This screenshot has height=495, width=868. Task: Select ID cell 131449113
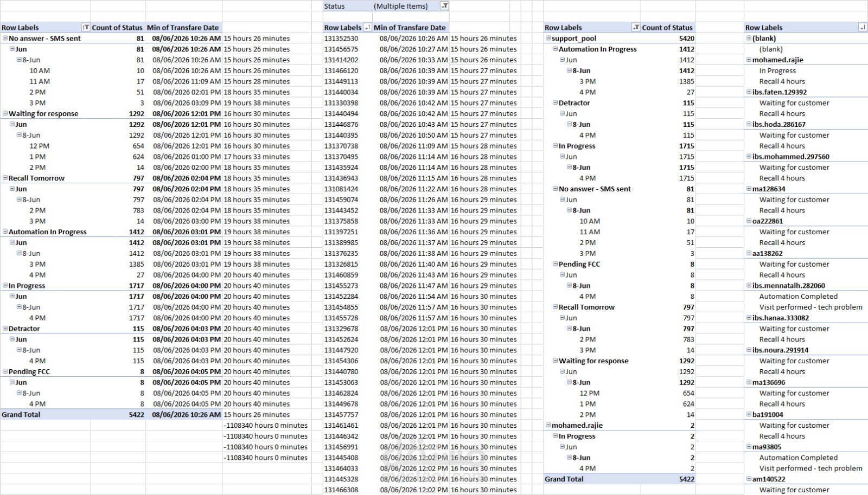(348, 81)
